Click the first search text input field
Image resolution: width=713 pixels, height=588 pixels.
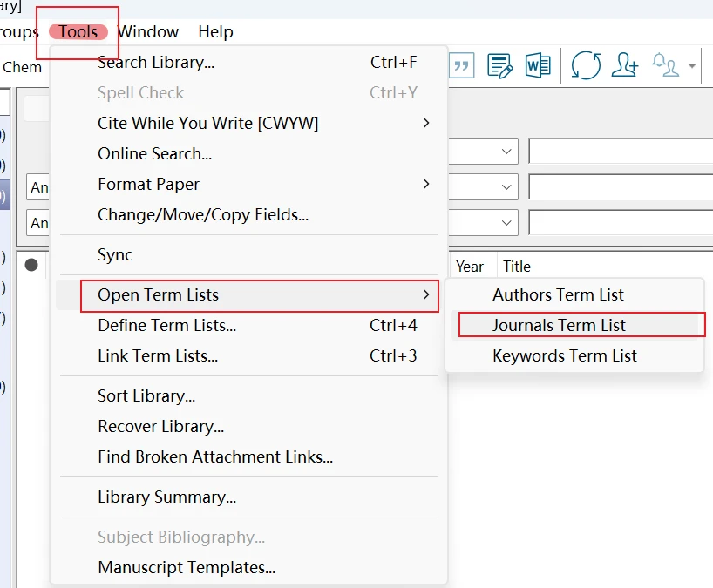[621, 152]
